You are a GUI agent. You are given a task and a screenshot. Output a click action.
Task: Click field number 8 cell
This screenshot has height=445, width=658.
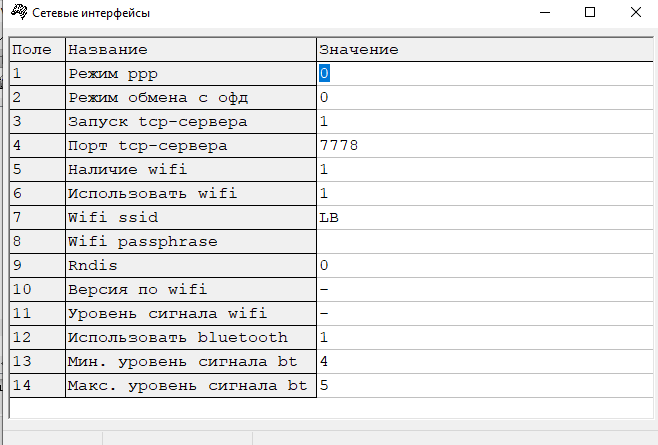click(37, 241)
